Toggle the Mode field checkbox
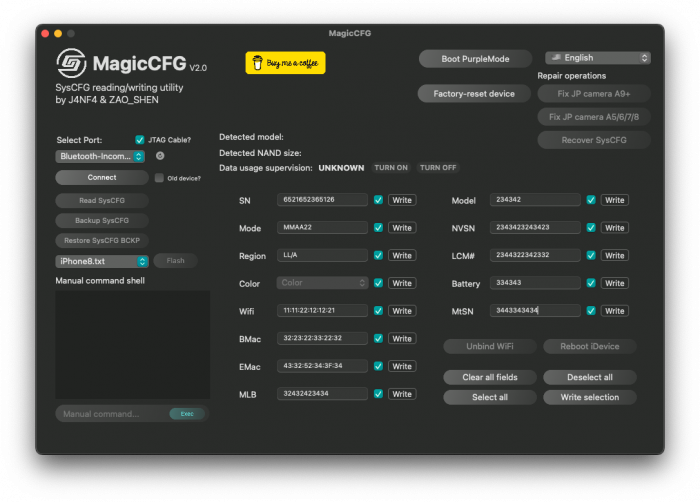Viewport: 700px width, 502px height. click(378, 227)
